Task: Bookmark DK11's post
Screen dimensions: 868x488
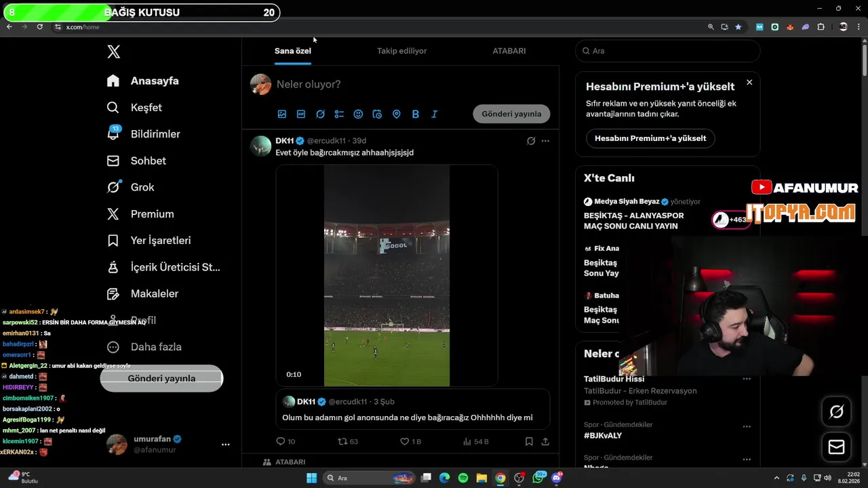Action: click(x=529, y=441)
